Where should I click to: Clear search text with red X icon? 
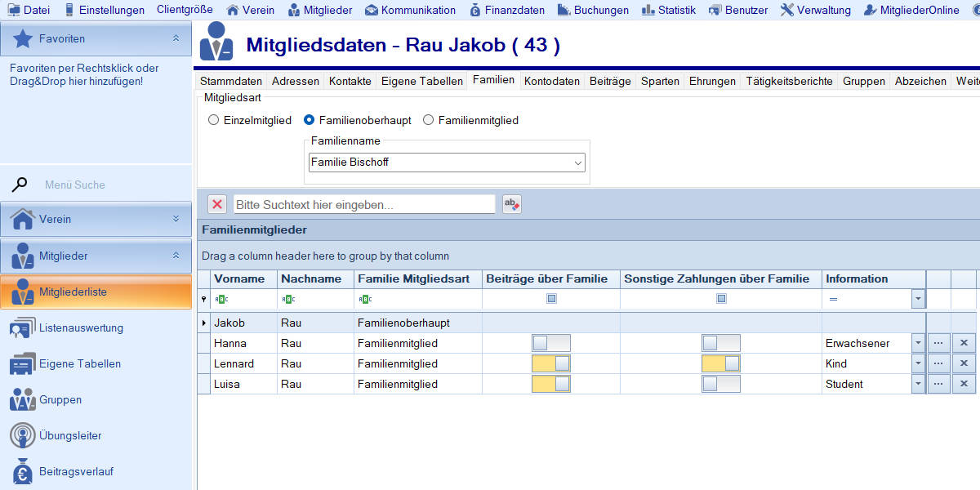217,204
